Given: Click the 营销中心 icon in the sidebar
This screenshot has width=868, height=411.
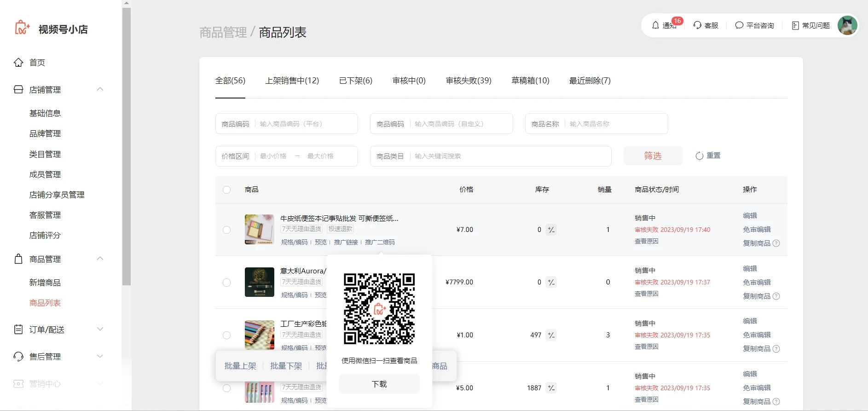Looking at the screenshot, I should coord(18,383).
